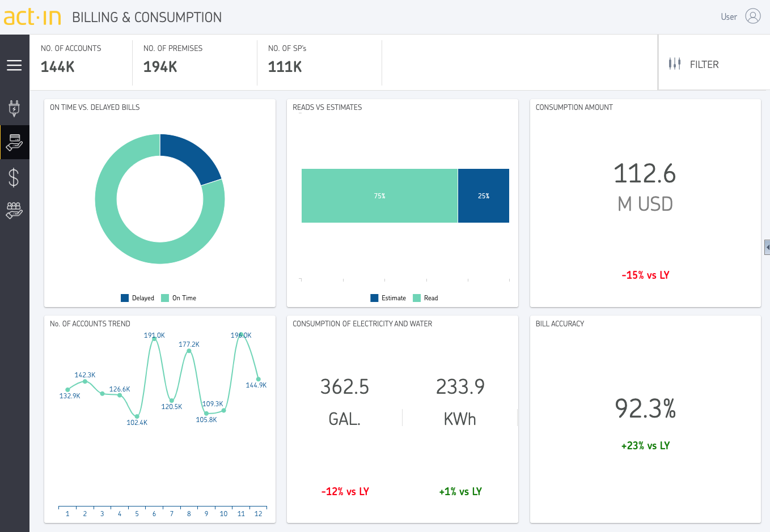Open the people-in-hand sidebar icon
The image size is (770, 532).
[x=14, y=210]
